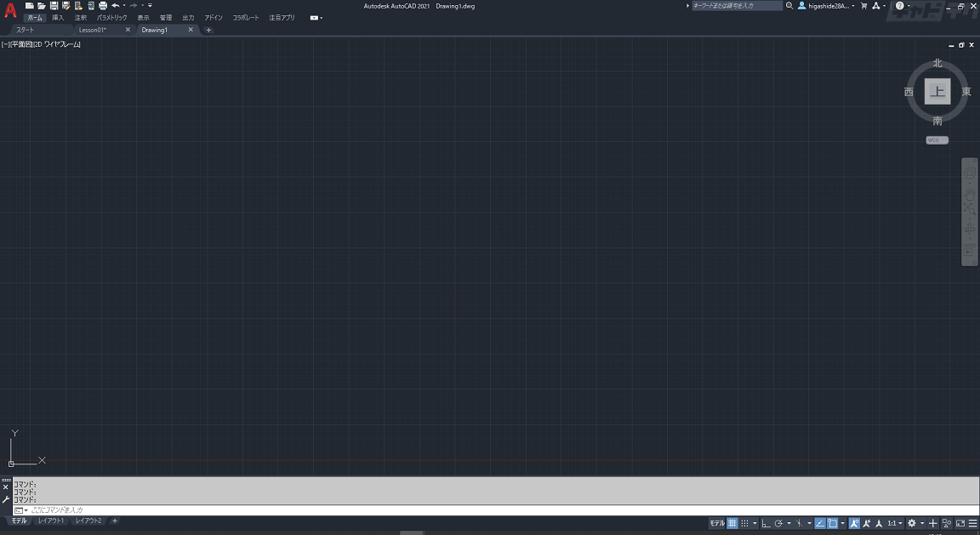The height and width of the screenshot is (535, 980).
Task: Open the 出力 ribbon tab
Action: click(x=188, y=18)
